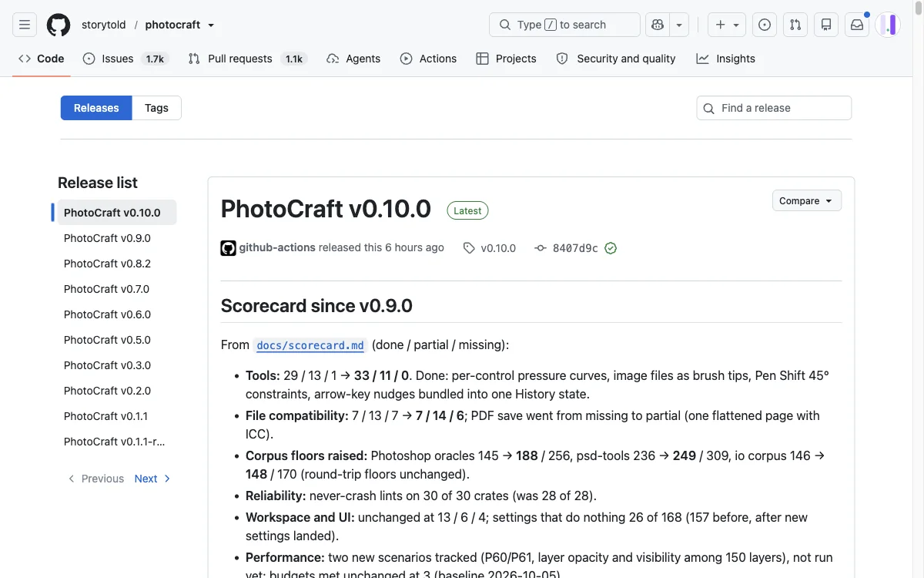Screen dimensions: 924x578
Task: Open the issues shortcut icon in header
Action: [765, 25]
